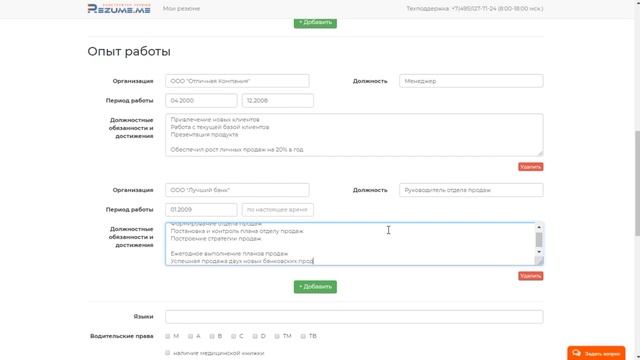Check driver's license category A
Image resolution: width=640 pixels, height=360 pixels.
pos(190,336)
